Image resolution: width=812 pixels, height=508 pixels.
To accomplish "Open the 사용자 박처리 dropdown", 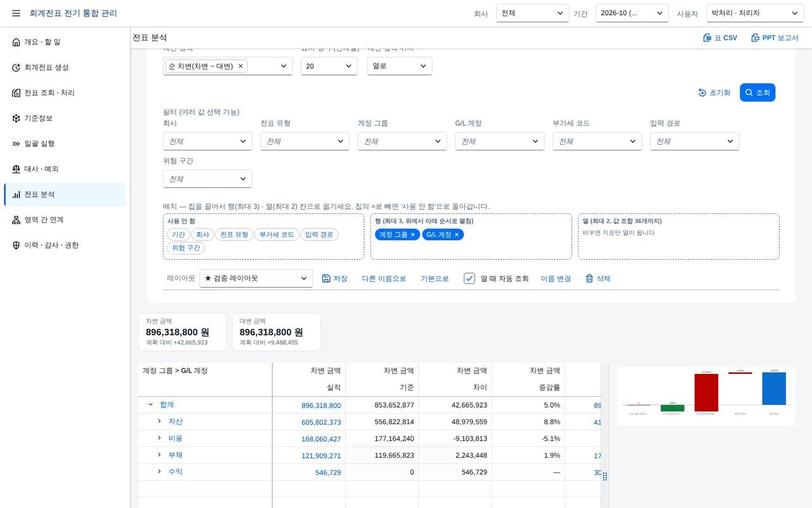I will pos(755,13).
